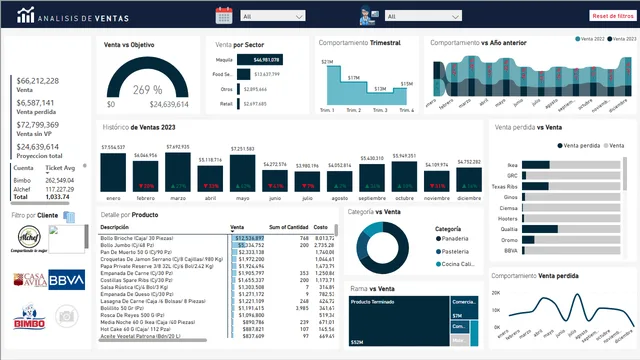Viewport: 640px width, 360px height.
Task: Click the enero bar in Historico de Ventas
Action: point(113,173)
